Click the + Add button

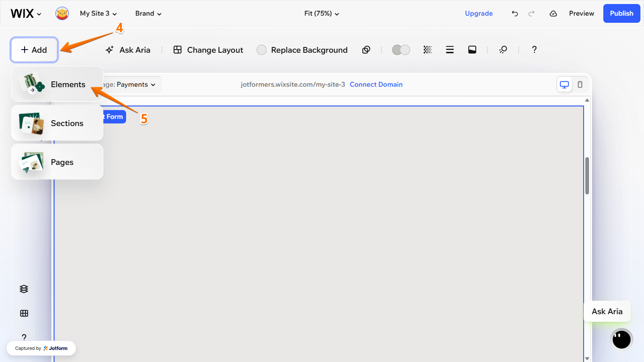34,50
